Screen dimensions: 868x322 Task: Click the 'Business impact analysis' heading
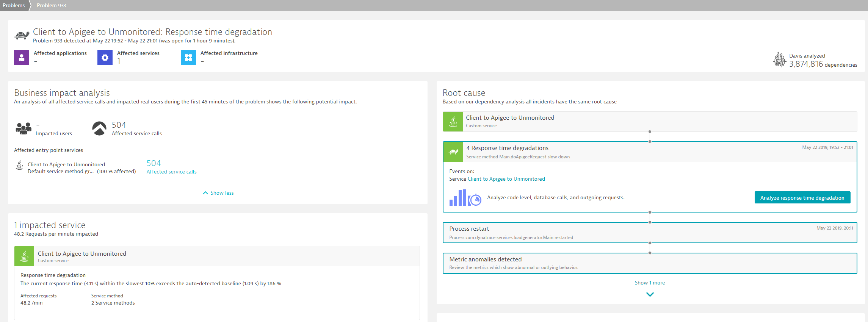(62, 93)
